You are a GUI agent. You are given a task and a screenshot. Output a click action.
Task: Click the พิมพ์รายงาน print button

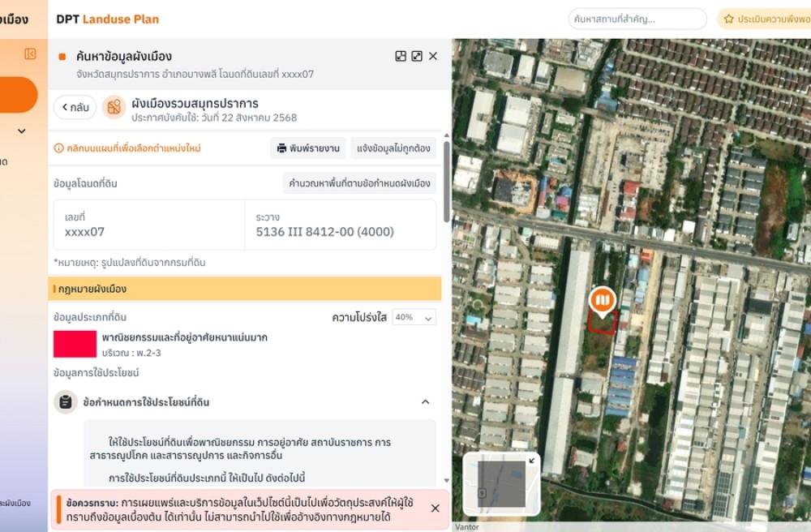[308, 148]
